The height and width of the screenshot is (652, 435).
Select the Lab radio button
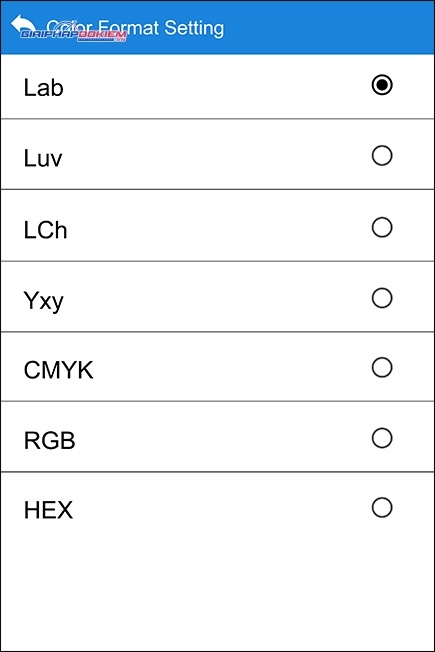click(x=382, y=85)
